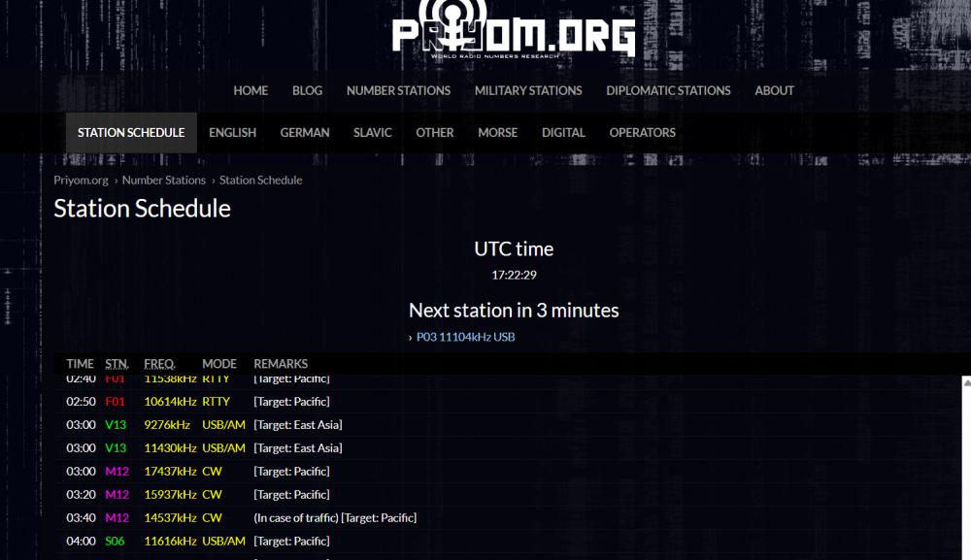Image resolution: width=971 pixels, height=560 pixels.
Task: Visit the ABOUT page
Action: [x=774, y=90]
